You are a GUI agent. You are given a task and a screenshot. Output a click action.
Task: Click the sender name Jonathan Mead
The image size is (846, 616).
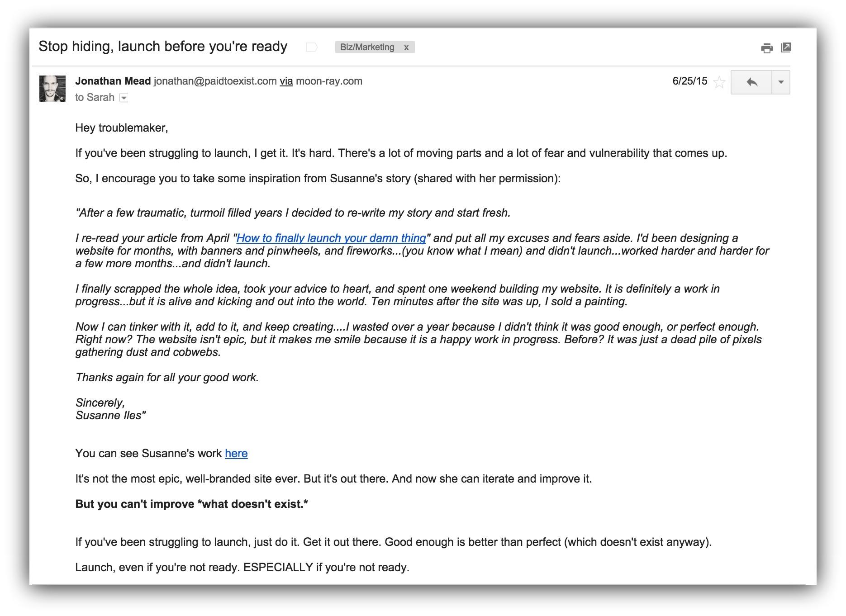pos(113,81)
